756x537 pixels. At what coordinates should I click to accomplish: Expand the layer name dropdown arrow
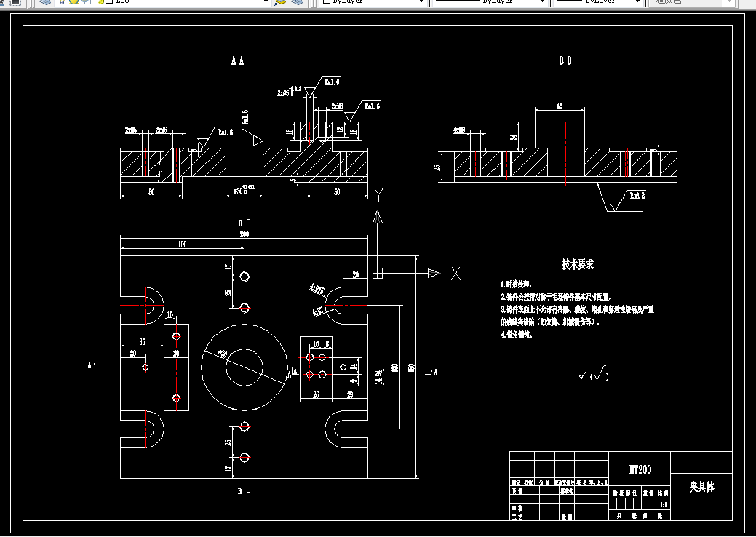(265, 2)
